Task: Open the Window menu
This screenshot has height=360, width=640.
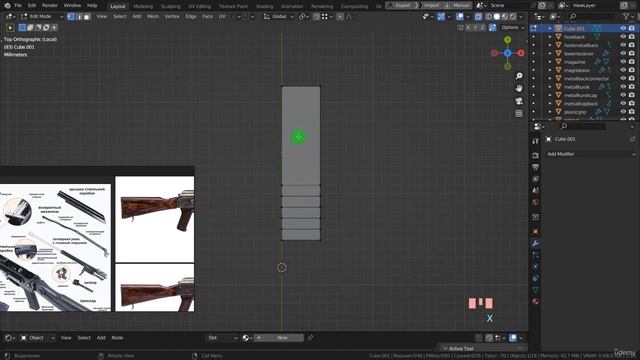Action: coord(72,6)
